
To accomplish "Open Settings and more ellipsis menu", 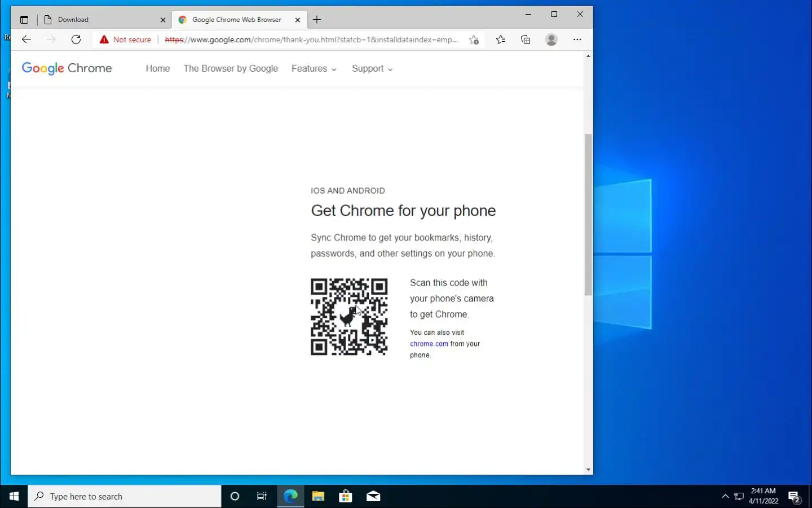I will [x=577, y=40].
